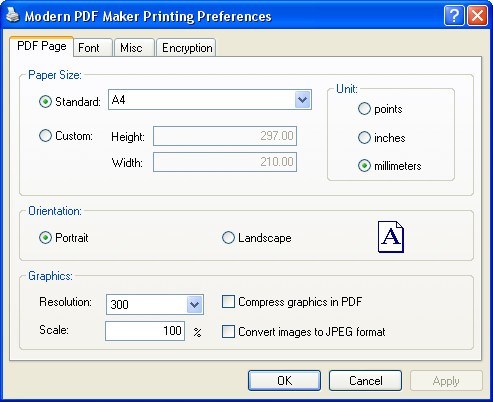Click the title bar Help question mark button
493x402 pixels.
tap(454, 16)
